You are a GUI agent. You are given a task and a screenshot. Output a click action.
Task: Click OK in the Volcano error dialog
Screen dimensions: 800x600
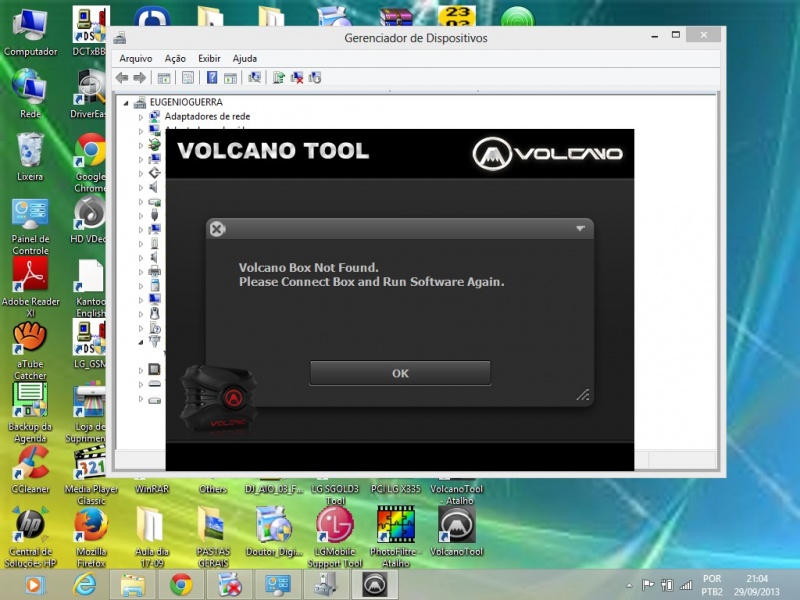[x=400, y=373]
